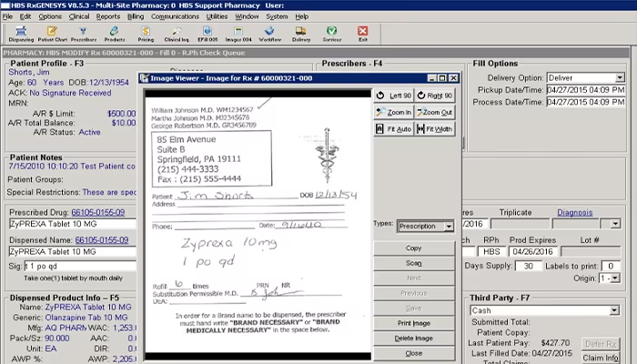The width and height of the screenshot is (637, 364).
Task: Expand the image Types dropdown
Action: 449,227
